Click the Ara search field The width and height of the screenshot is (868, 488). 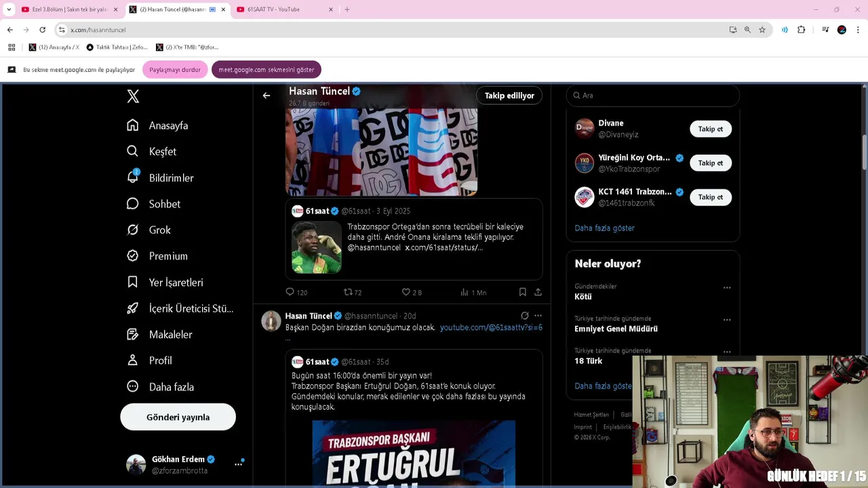(653, 96)
